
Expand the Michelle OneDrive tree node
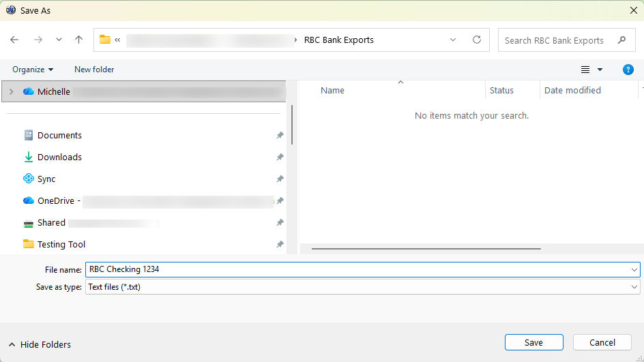12,91
